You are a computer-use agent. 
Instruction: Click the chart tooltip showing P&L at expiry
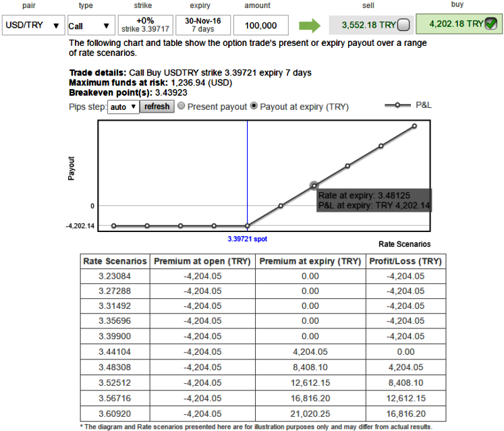tap(374, 200)
